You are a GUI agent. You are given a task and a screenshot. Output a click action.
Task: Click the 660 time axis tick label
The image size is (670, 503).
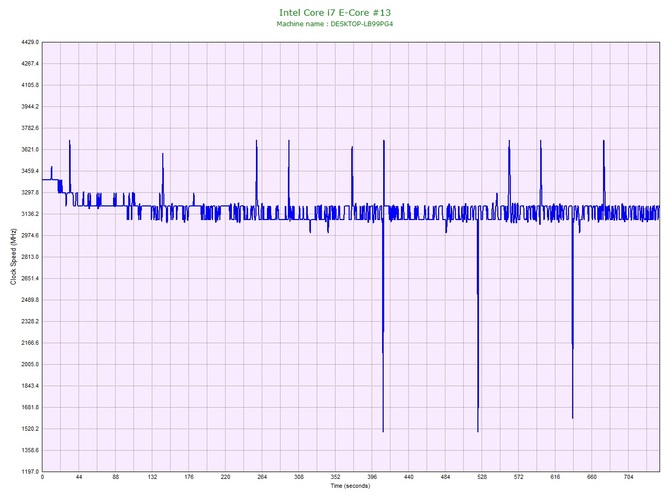pyautogui.click(x=592, y=477)
